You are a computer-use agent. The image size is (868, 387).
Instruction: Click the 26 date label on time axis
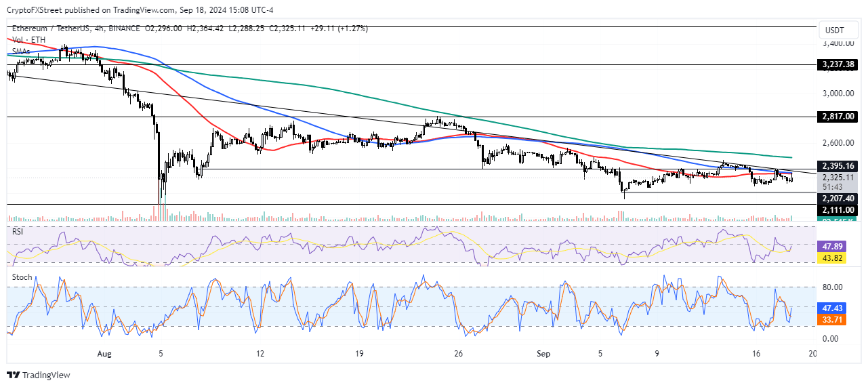[x=458, y=354]
